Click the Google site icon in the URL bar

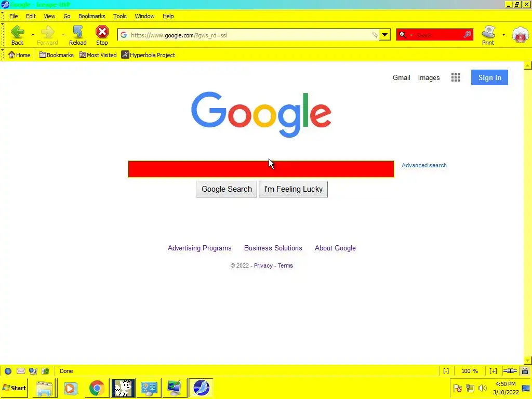[124, 35]
